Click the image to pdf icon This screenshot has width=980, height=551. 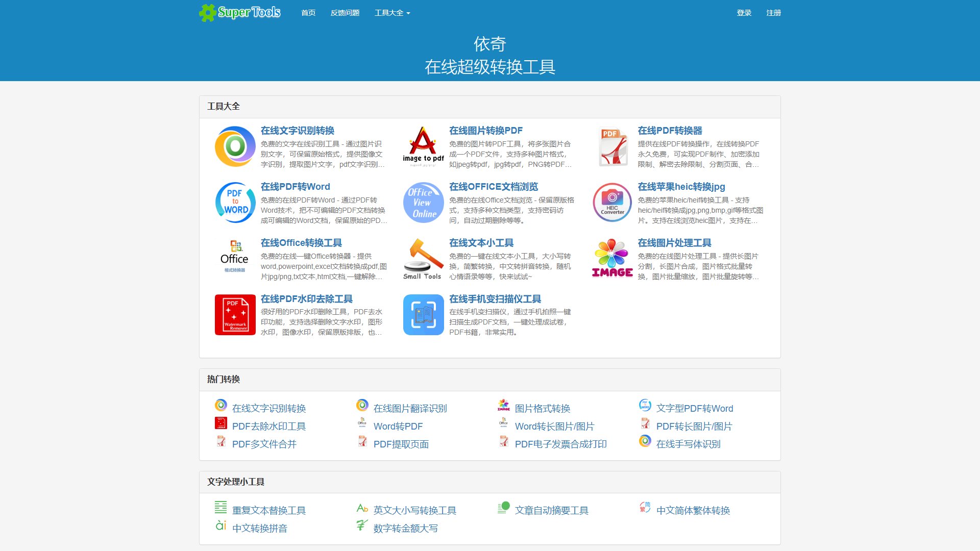(423, 146)
